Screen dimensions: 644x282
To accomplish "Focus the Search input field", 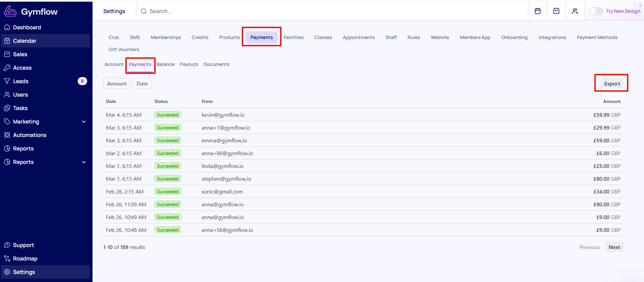I will click(x=331, y=11).
